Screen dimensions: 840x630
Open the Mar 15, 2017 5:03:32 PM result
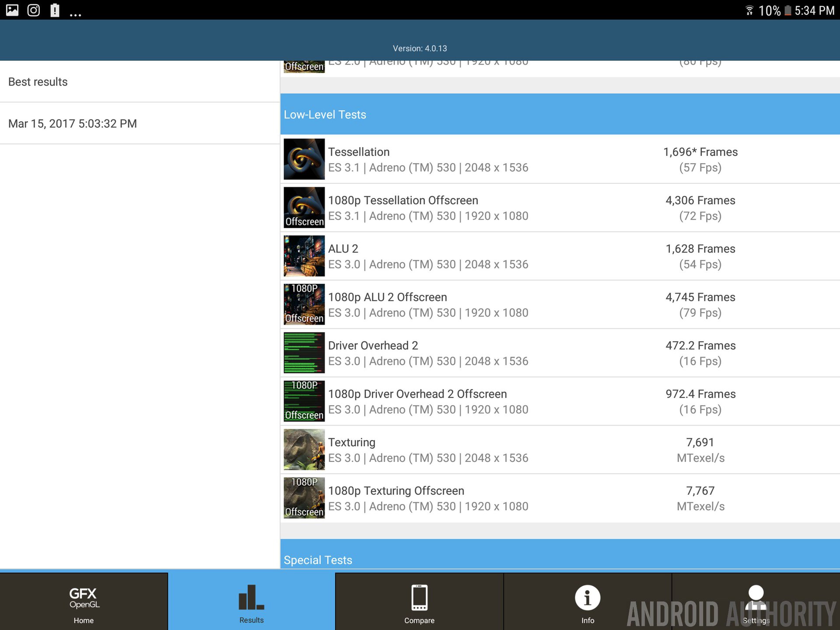(x=139, y=124)
